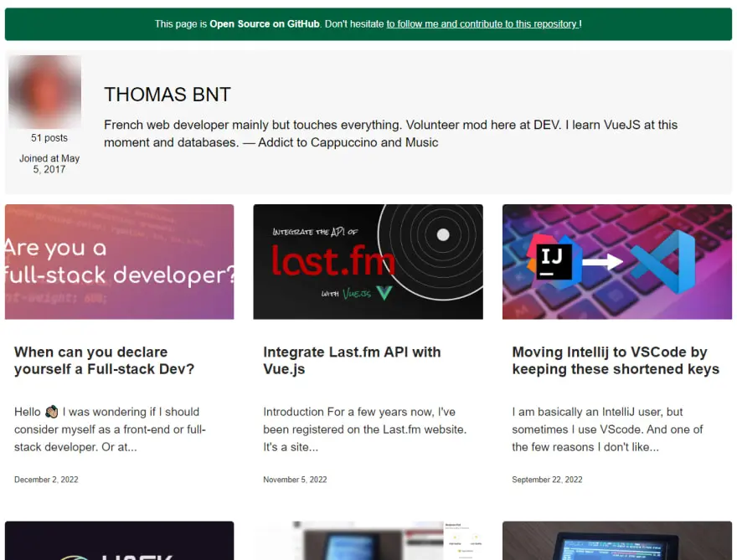Click the September 22, 2022 post date

[547, 480]
